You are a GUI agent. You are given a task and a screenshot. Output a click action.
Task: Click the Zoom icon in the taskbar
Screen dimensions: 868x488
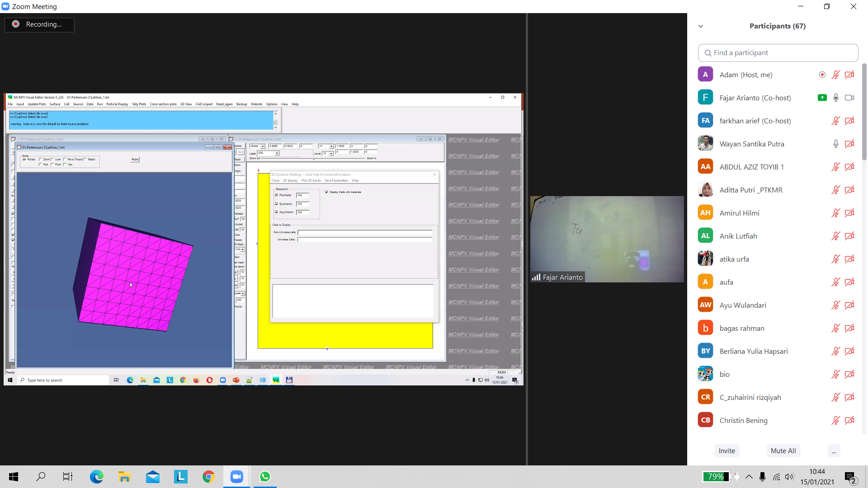[x=236, y=477]
